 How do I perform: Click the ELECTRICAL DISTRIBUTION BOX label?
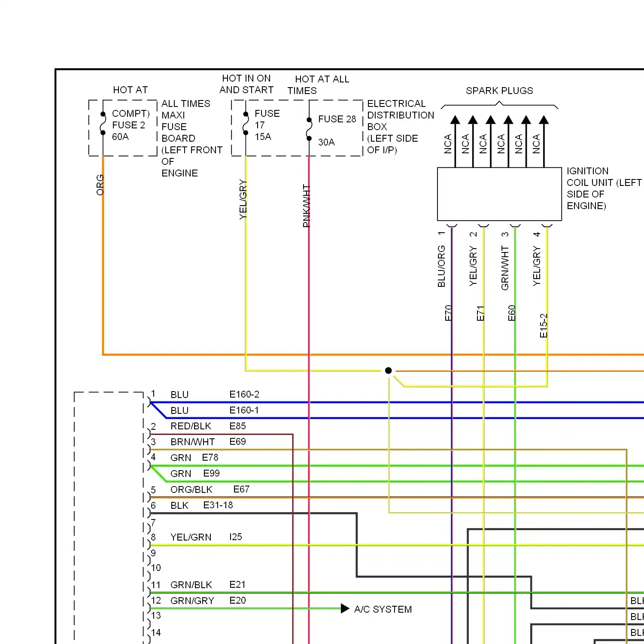click(x=401, y=115)
